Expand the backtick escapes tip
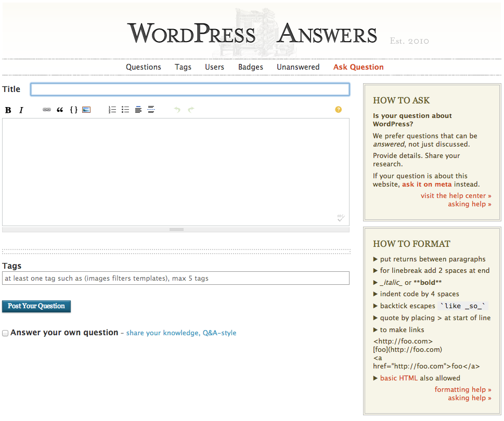This screenshot has height=421, width=504. click(x=430, y=306)
